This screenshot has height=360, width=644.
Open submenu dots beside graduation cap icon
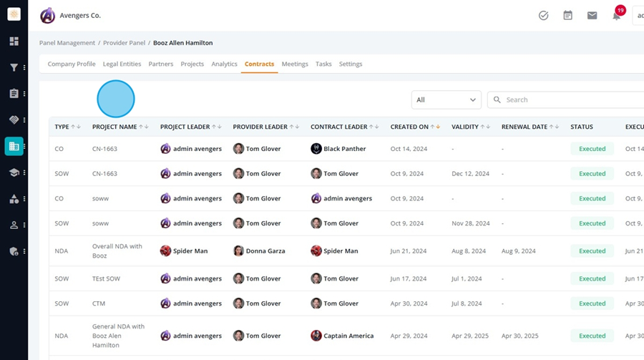pos(24,172)
